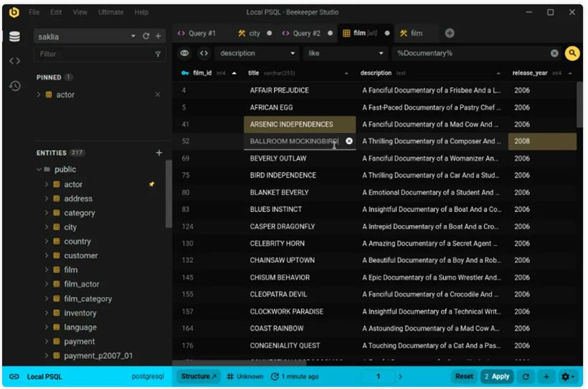Click the yellow search filter button
This screenshot has width=588, height=389.
pos(572,53)
